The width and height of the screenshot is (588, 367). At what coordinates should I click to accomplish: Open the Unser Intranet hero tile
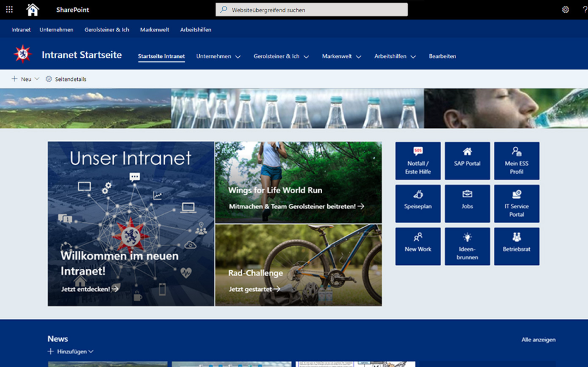point(131,224)
